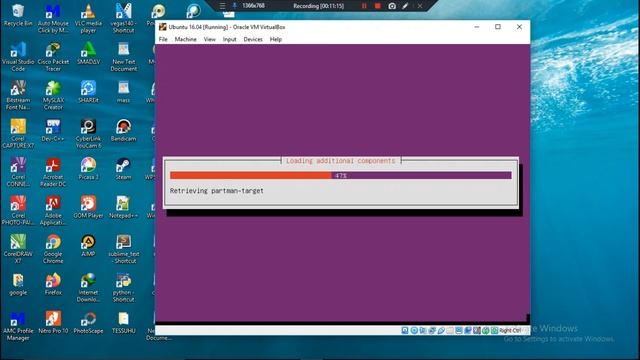The width and height of the screenshot is (640, 360).
Task: Click the 1366x768 resolution label
Action: click(x=253, y=6)
